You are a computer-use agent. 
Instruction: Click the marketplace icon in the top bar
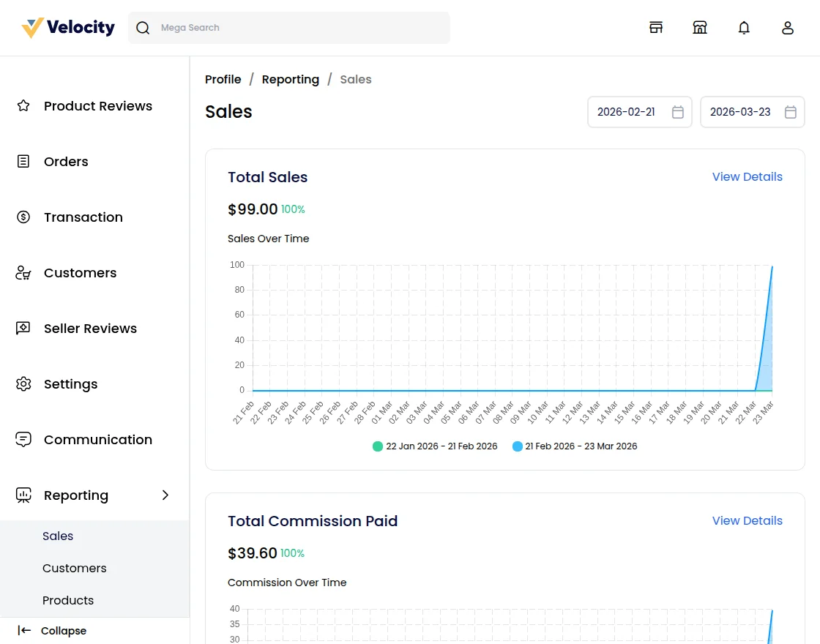[x=656, y=27]
